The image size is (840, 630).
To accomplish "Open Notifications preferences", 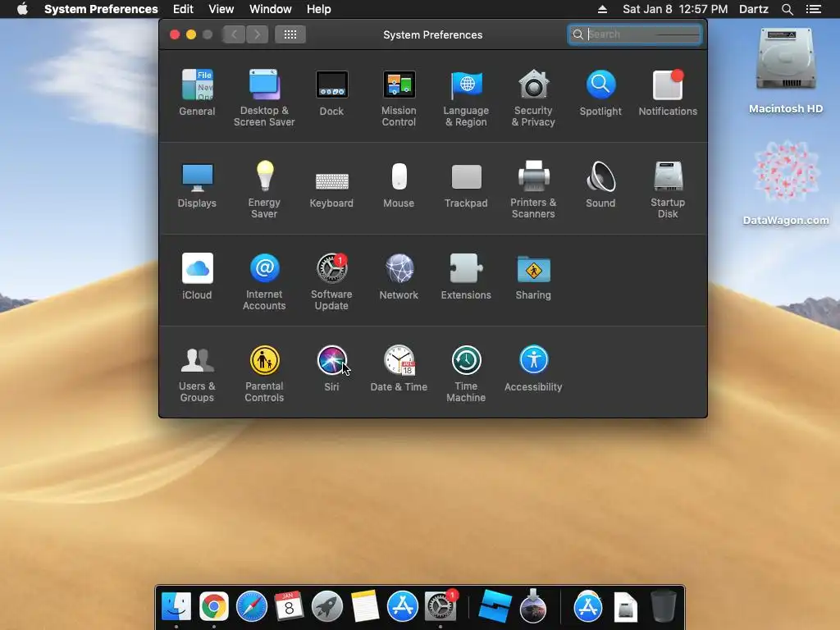I will (x=668, y=92).
